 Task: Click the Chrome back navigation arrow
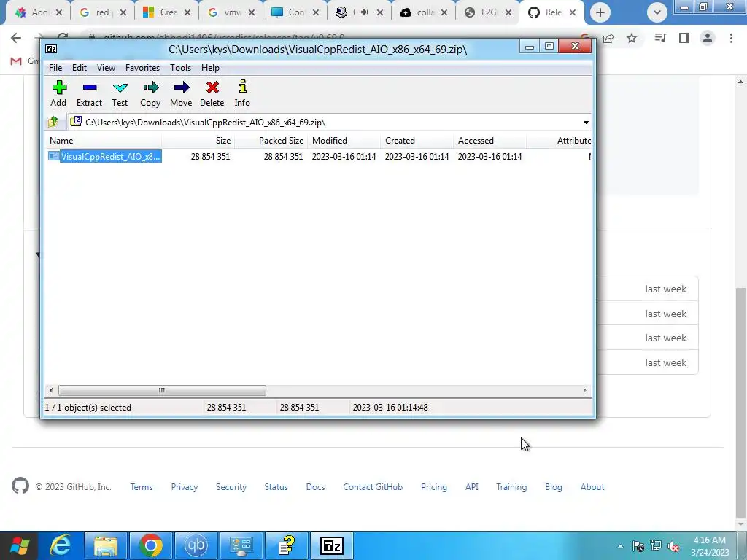click(16, 38)
